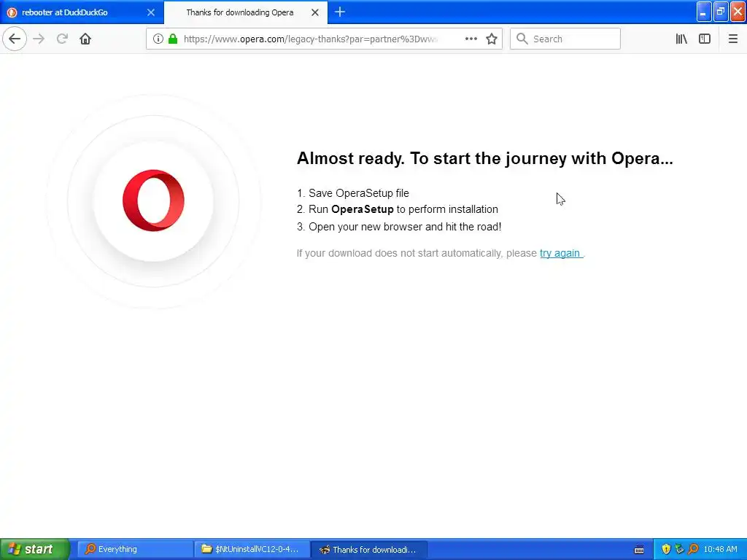Select the 'Thanks for downloading Opera' tab
Image resolution: width=747 pixels, height=560 pixels.
click(x=246, y=12)
